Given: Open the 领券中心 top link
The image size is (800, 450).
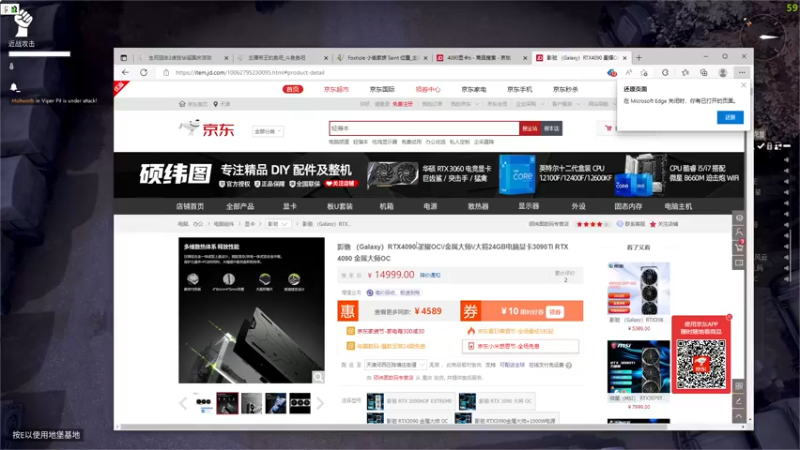Looking at the screenshot, I should click(x=428, y=89).
